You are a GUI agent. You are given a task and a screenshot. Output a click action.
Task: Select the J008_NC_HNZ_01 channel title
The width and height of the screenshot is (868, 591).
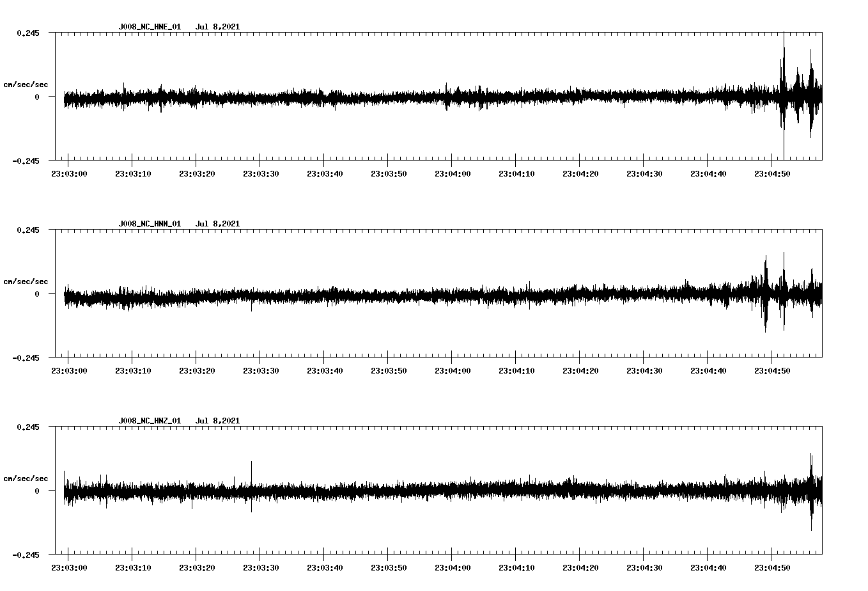point(148,420)
